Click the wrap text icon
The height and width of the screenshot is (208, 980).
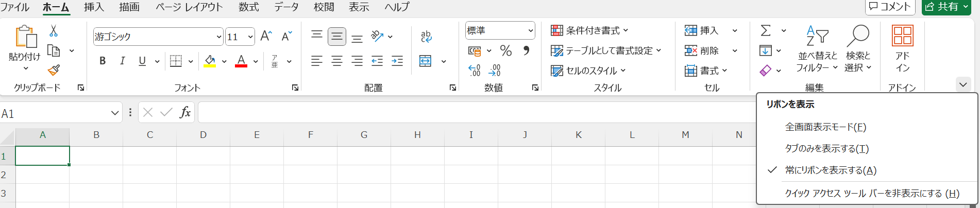point(426,36)
